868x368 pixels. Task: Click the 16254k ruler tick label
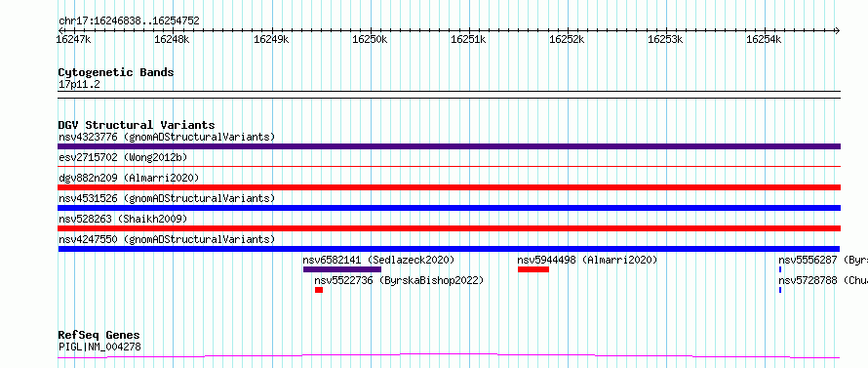[x=764, y=39]
